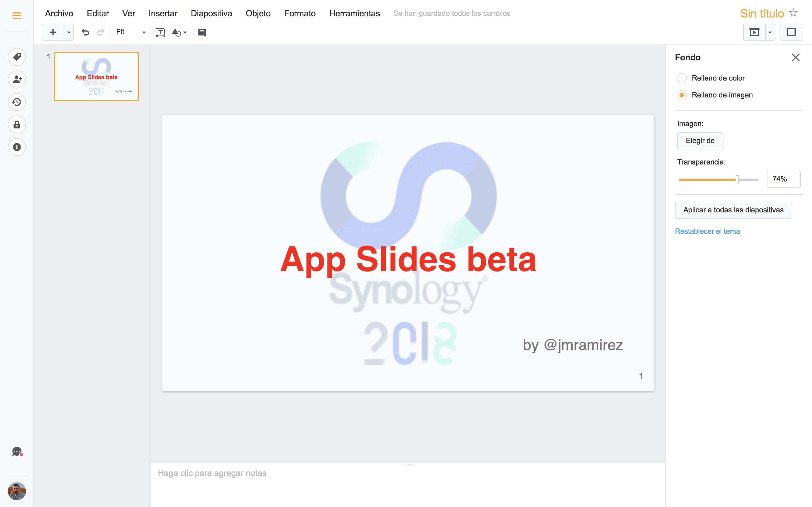The image size is (812, 507).
Task: Open the Fit zoom dropdown
Action: [x=130, y=32]
